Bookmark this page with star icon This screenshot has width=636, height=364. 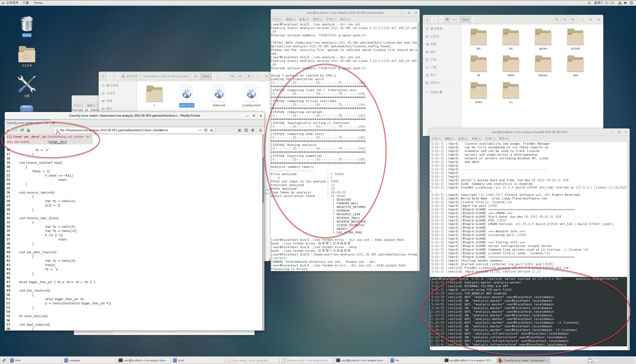pyautogui.click(x=211, y=130)
